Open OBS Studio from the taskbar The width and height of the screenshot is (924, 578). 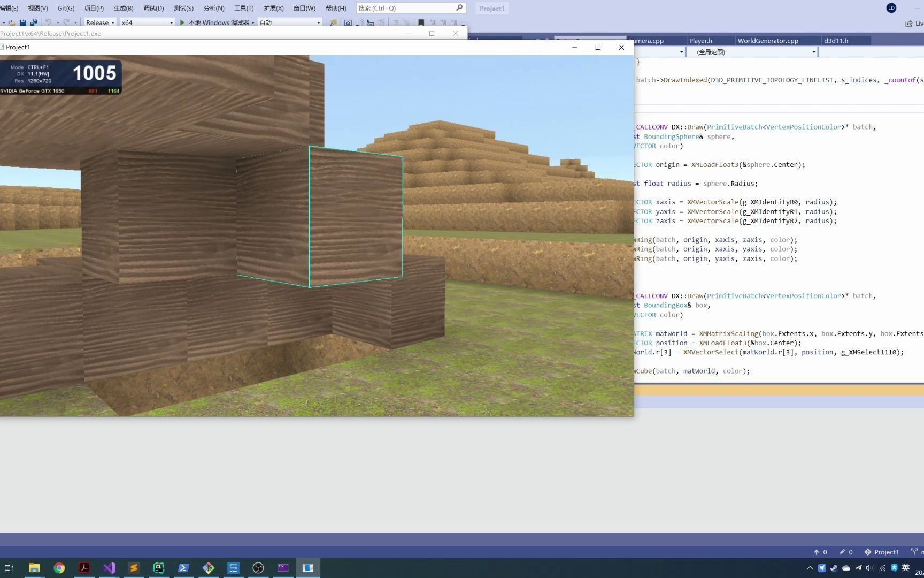[258, 568]
